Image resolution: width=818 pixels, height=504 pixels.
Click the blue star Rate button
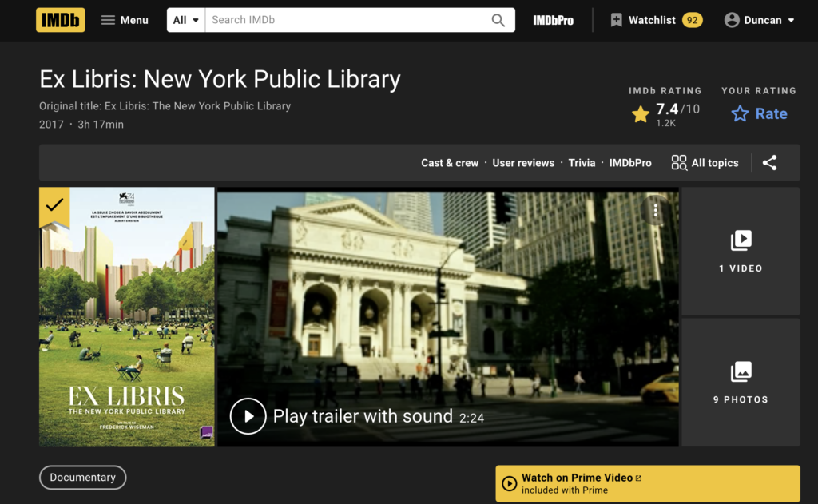pos(760,114)
